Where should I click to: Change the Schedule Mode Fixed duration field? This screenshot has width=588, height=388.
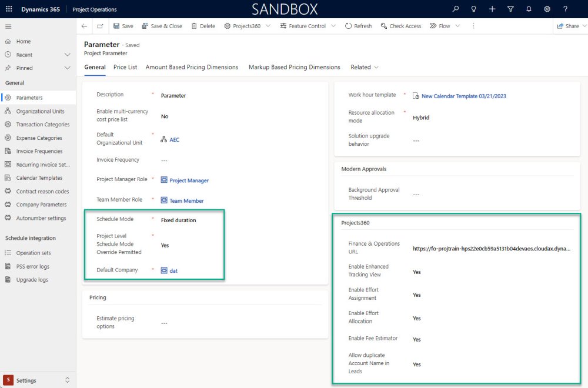tap(179, 220)
